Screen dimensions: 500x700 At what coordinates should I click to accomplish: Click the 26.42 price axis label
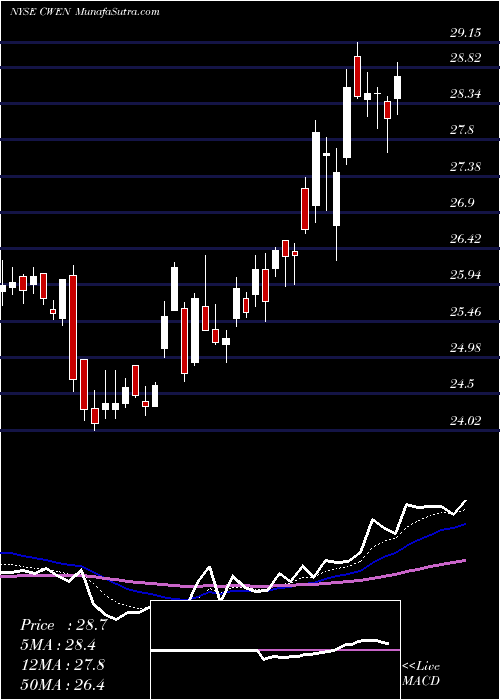[x=466, y=239]
